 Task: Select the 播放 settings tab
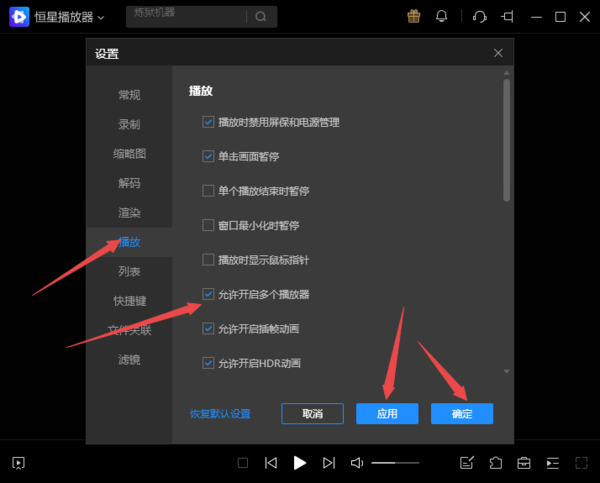[129, 242]
